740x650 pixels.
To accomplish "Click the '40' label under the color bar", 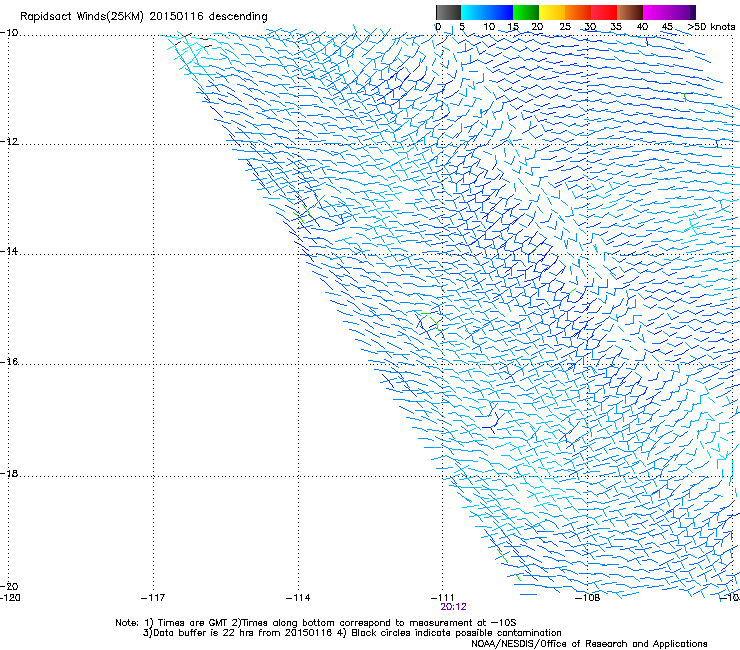I will coord(642,27).
